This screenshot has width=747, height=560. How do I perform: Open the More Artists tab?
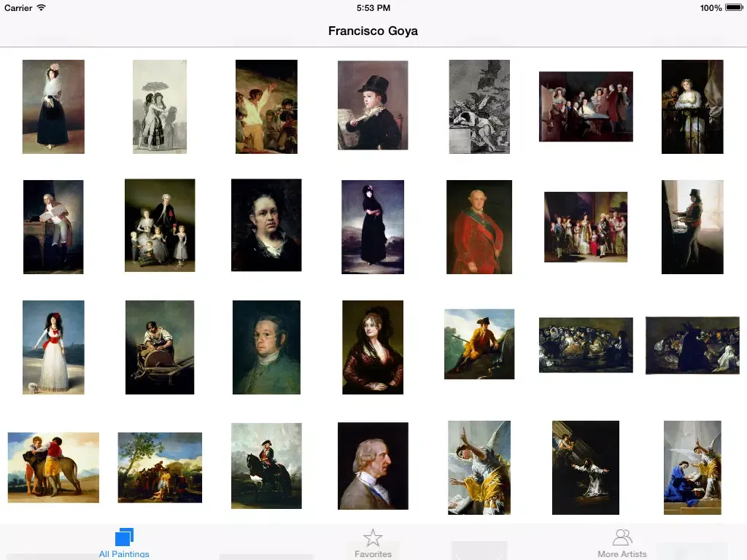(622, 542)
